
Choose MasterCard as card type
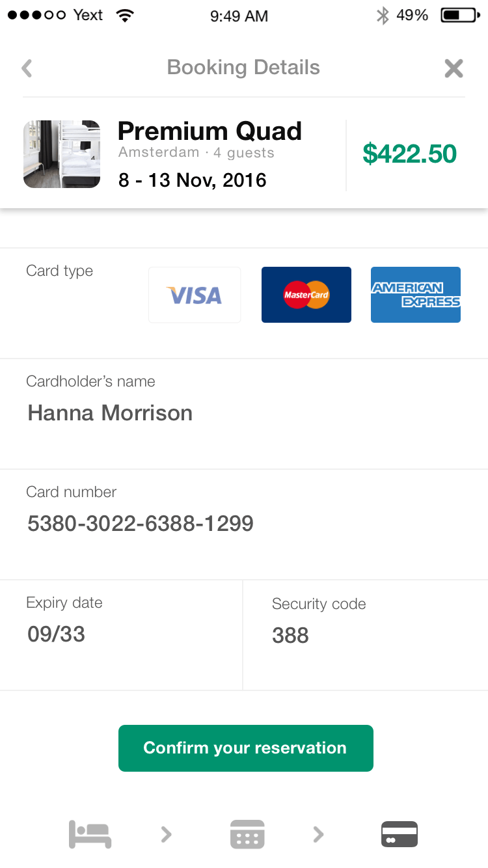(306, 295)
